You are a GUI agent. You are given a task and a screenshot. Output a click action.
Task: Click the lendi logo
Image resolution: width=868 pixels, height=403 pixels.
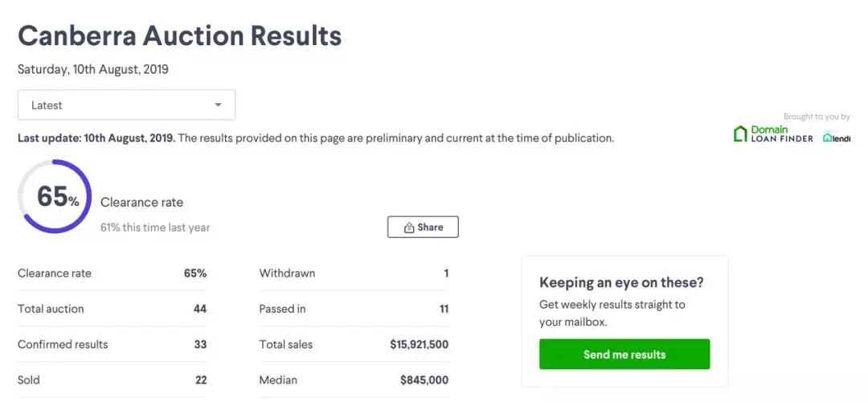click(x=836, y=138)
